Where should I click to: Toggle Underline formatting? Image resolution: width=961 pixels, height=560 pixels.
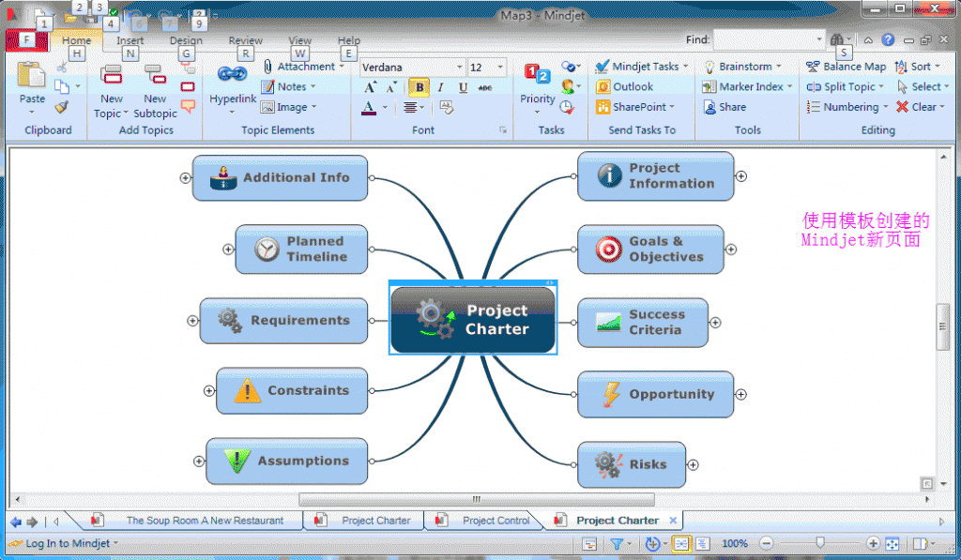click(x=463, y=87)
